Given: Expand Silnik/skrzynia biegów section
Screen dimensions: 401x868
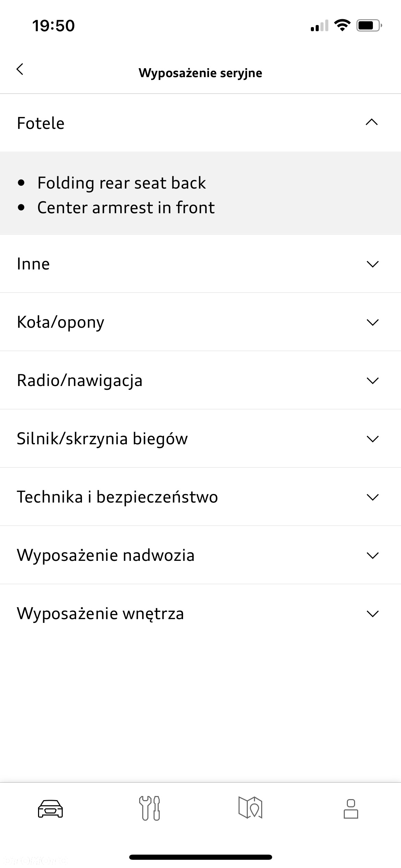Looking at the screenshot, I should pyautogui.click(x=200, y=438).
